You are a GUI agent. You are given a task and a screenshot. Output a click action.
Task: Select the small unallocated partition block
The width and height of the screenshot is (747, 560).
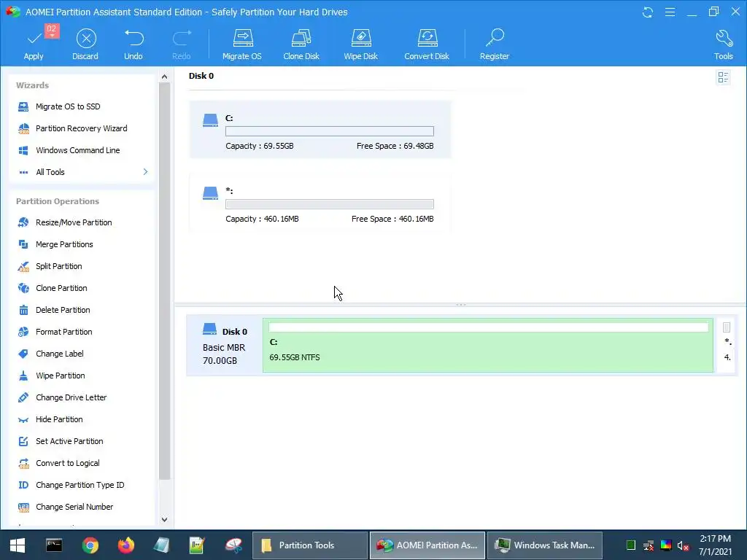[x=727, y=345]
